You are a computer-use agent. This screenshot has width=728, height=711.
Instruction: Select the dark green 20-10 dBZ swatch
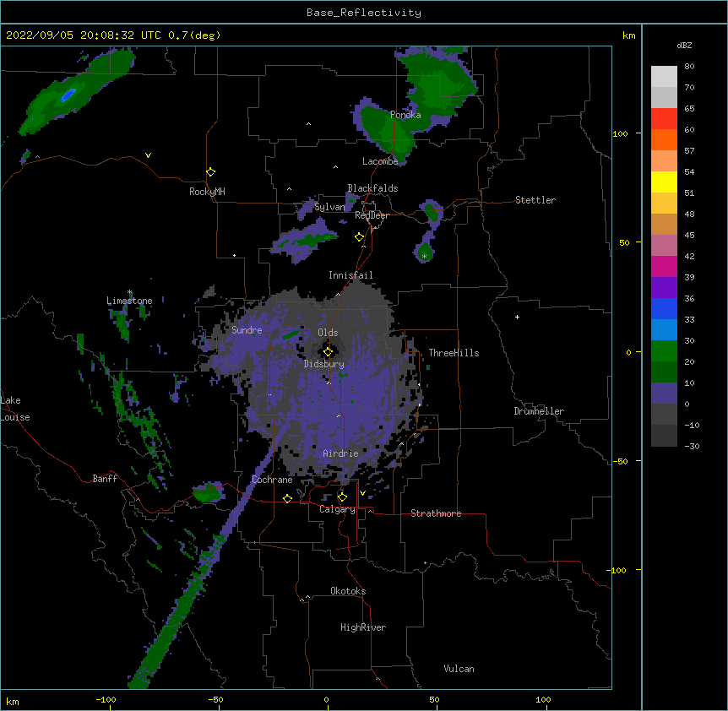[664, 372]
